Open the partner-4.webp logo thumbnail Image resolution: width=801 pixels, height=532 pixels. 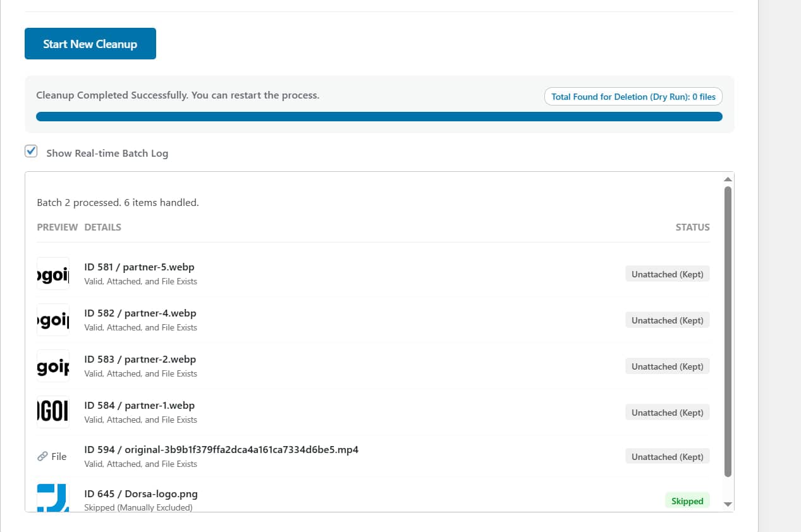pyautogui.click(x=53, y=320)
